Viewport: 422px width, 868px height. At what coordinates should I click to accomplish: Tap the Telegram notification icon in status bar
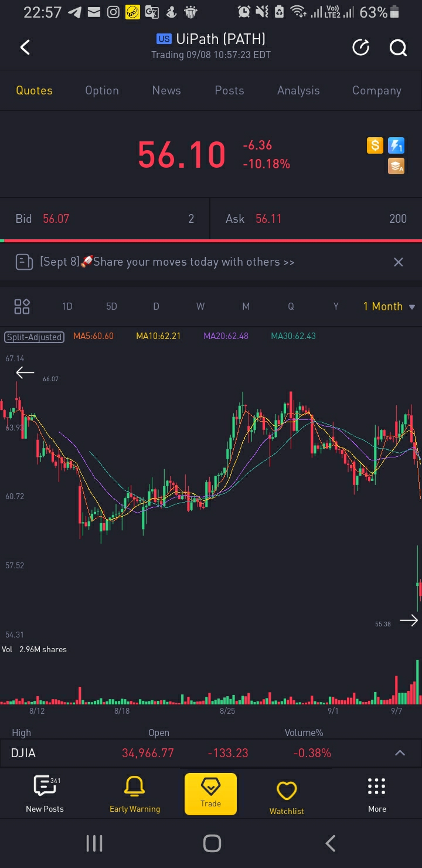tap(74, 12)
